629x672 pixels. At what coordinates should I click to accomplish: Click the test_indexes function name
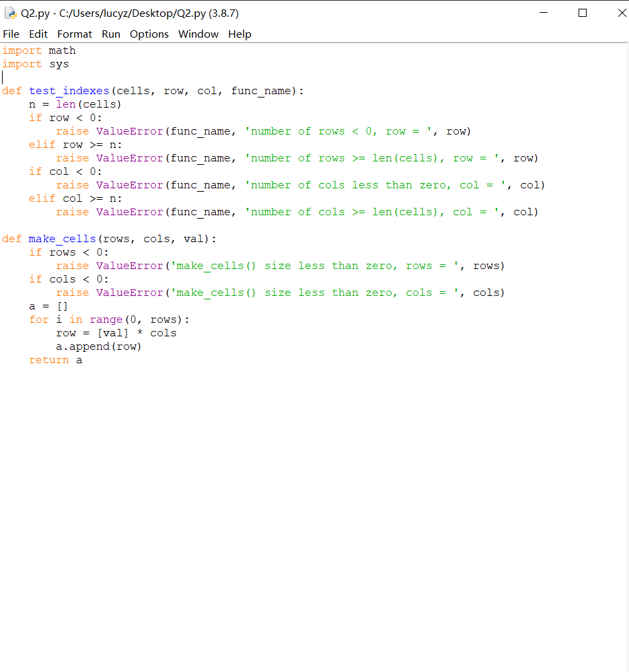click(69, 91)
